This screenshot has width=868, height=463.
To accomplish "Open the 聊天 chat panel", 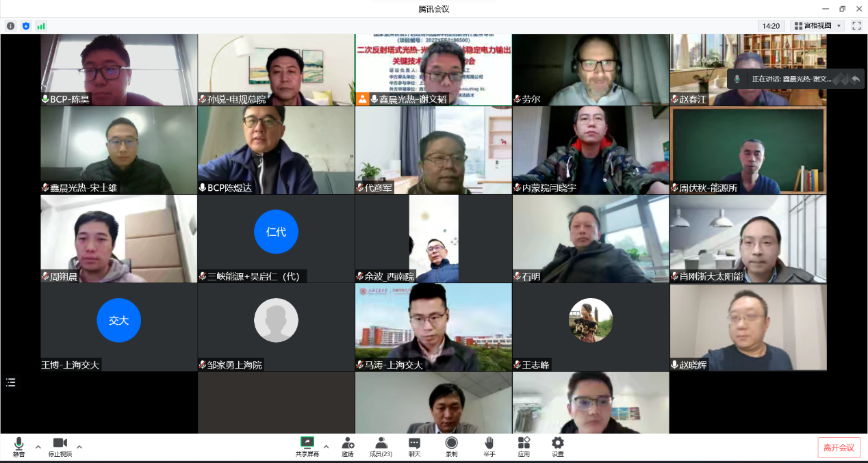I will point(414,447).
